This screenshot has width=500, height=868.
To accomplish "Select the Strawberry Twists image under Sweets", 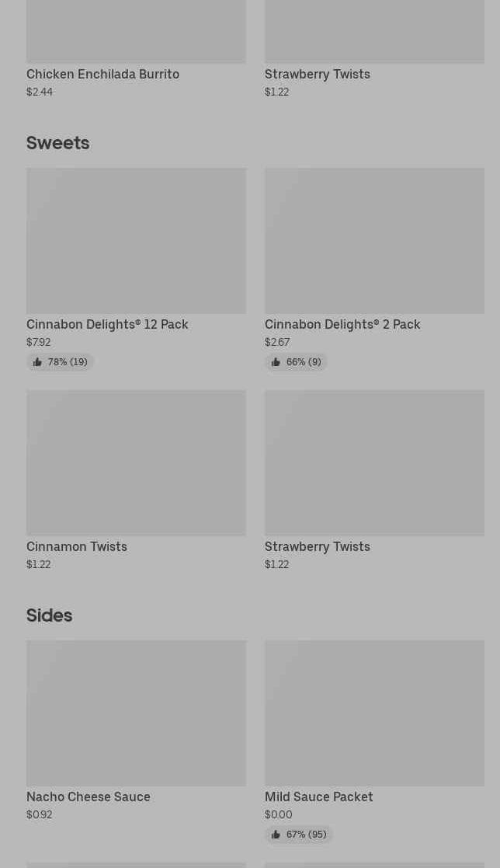I will pyautogui.click(x=374, y=463).
